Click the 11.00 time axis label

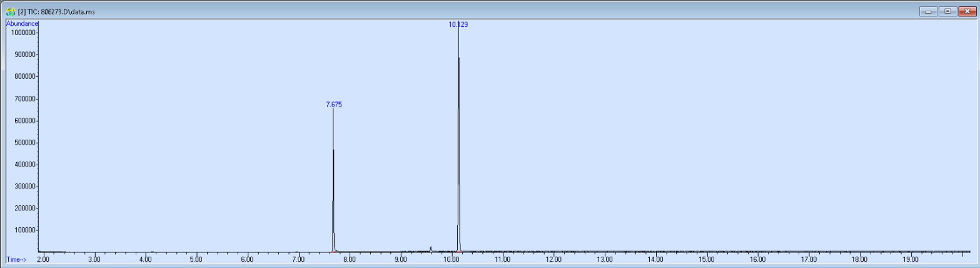coord(503,259)
